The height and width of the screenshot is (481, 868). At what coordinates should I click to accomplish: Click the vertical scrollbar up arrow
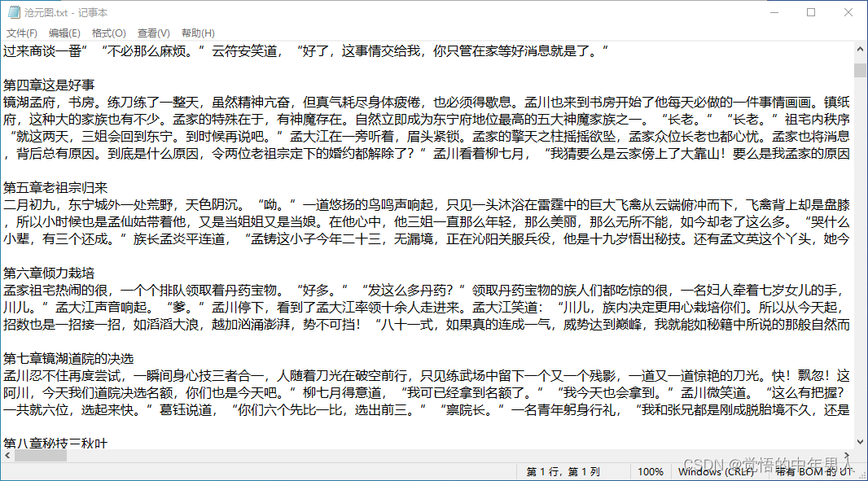point(860,50)
